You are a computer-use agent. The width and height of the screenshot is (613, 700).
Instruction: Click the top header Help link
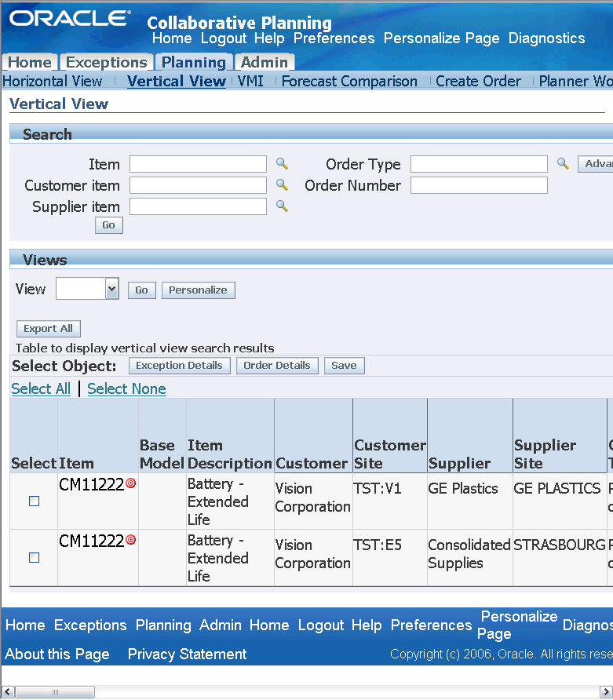(269, 38)
